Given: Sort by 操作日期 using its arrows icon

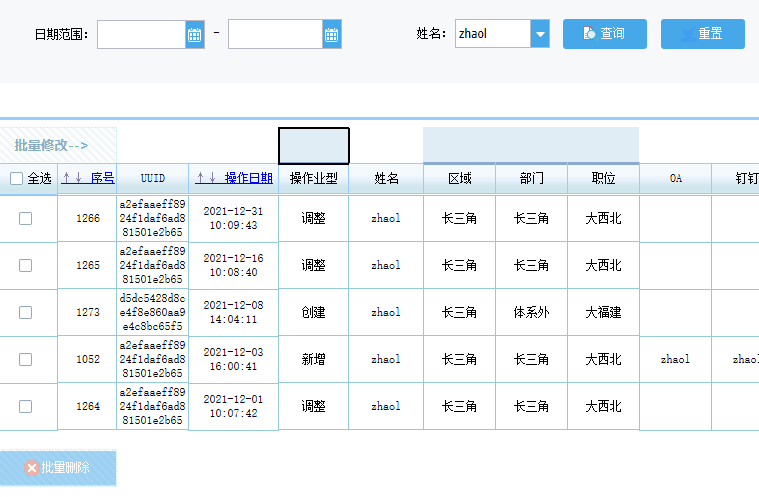Looking at the screenshot, I should click(x=206, y=178).
